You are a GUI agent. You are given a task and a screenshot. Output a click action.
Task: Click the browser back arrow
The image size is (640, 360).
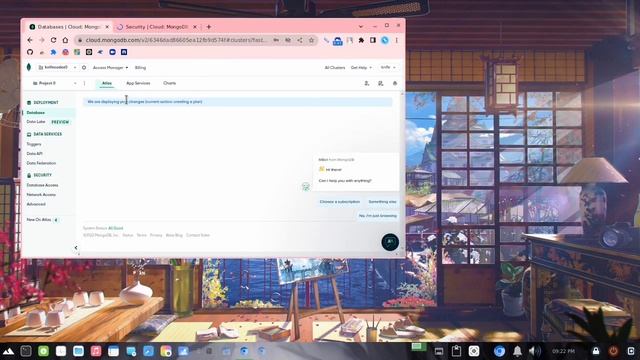tap(30, 40)
